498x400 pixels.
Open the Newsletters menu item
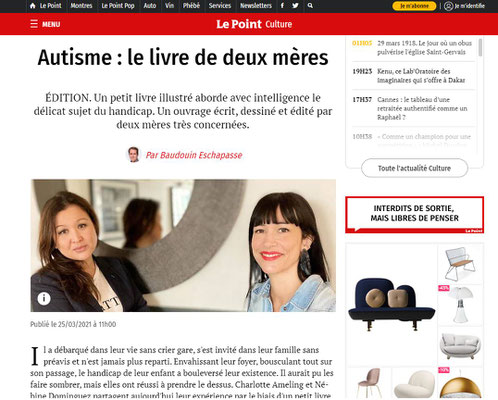point(256,6)
